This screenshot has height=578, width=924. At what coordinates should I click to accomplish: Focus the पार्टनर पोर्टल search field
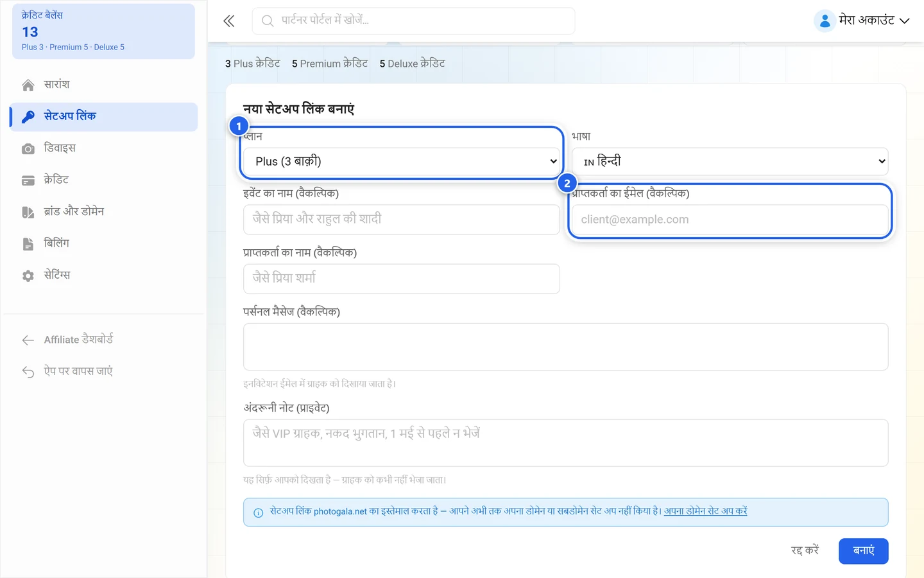[413, 21]
